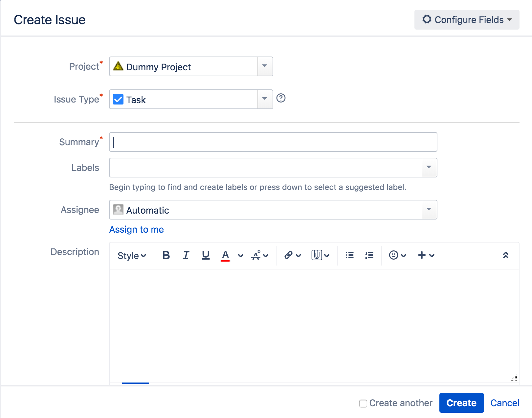The height and width of the screenshot is (418, 532).
Task: Collapse the editor toolbar with the double chevron
Action: tap(506, 255)
